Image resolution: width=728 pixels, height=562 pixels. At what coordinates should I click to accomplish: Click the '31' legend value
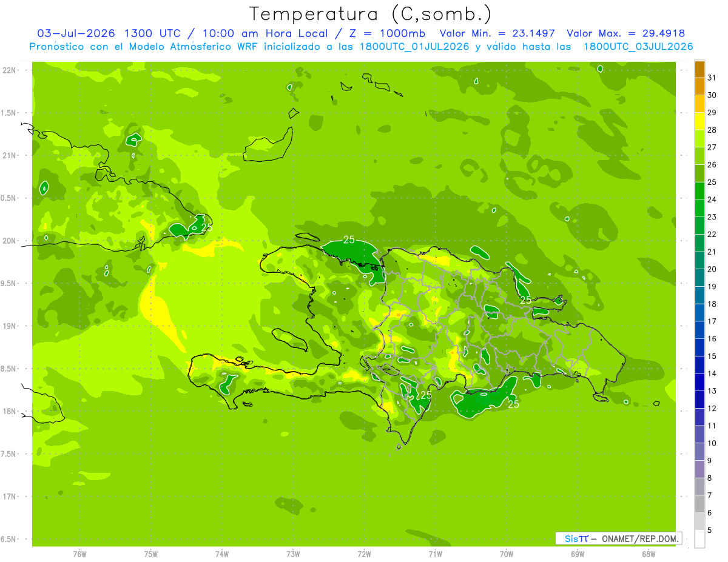point(712,78)
